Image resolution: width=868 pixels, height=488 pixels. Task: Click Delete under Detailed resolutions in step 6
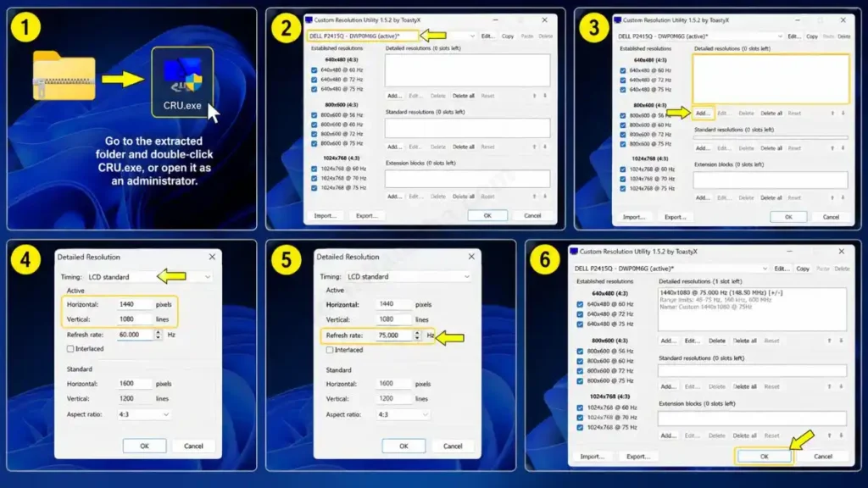[717, 341]
